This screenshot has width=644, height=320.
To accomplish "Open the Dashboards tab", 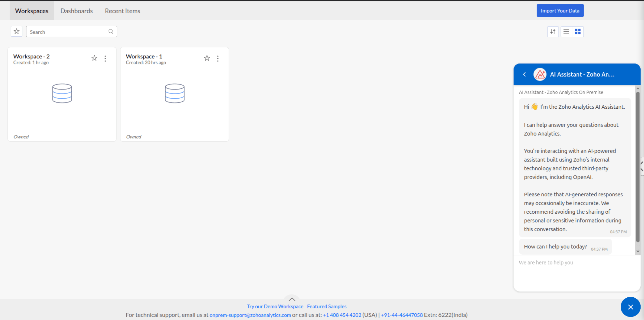I will (76, 11).
